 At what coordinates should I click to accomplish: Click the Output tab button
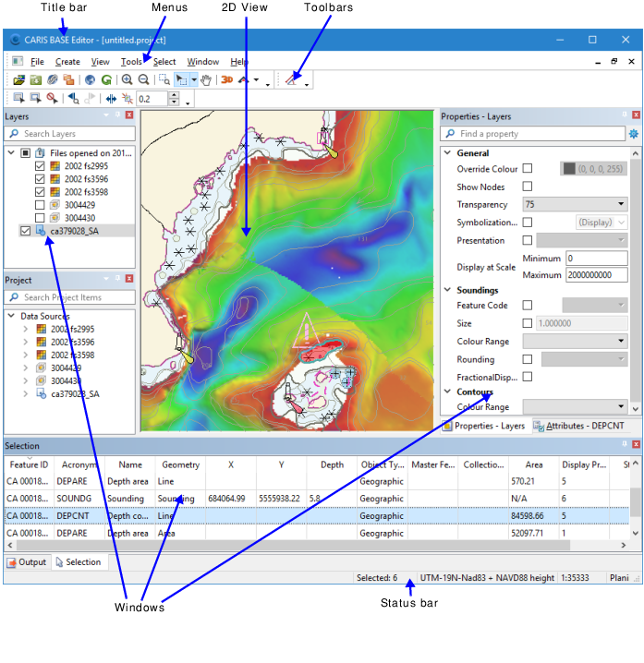(27, 561)
